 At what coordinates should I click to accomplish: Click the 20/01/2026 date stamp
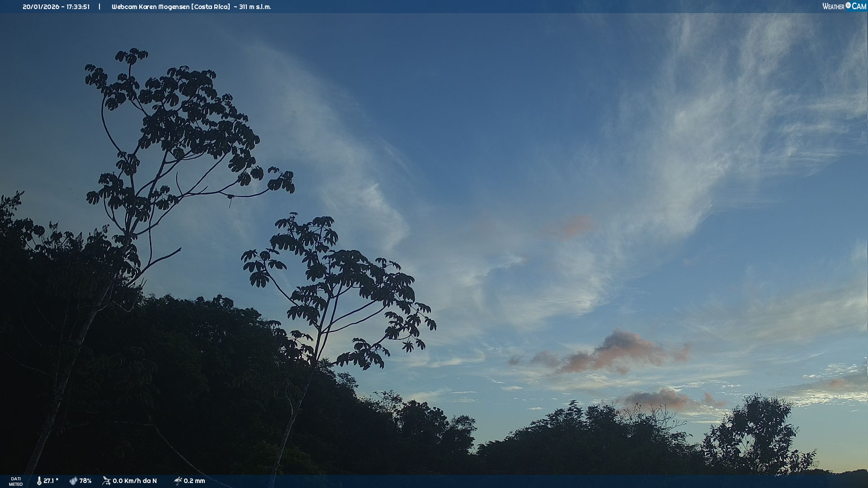(x=41, y=7)
